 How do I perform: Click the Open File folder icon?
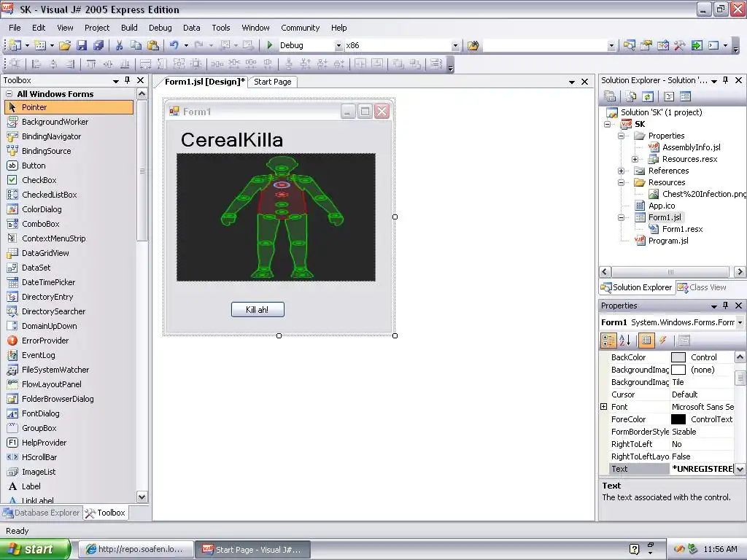tap(65, 45)
